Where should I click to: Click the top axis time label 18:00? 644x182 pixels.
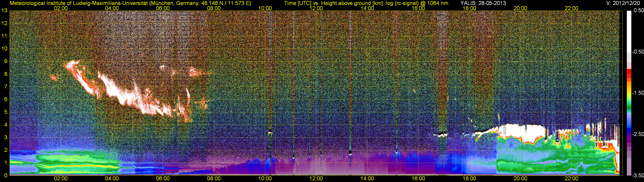469,8
